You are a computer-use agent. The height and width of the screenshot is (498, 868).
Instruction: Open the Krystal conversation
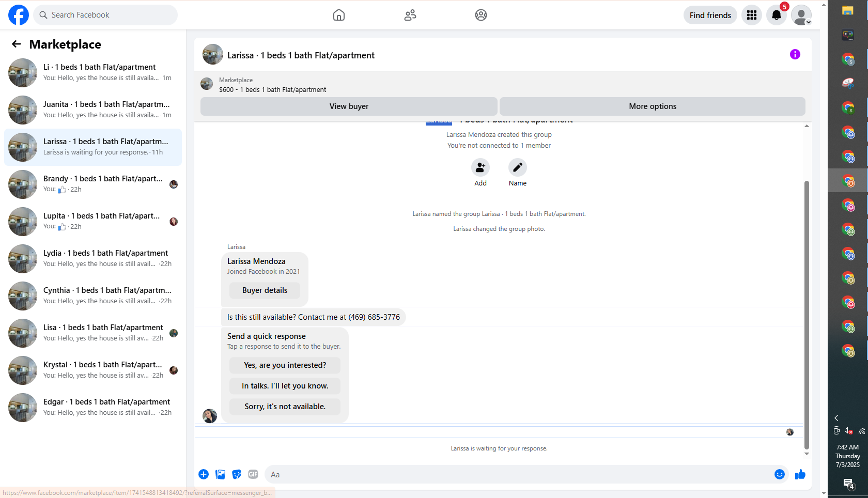click(93, 370)
